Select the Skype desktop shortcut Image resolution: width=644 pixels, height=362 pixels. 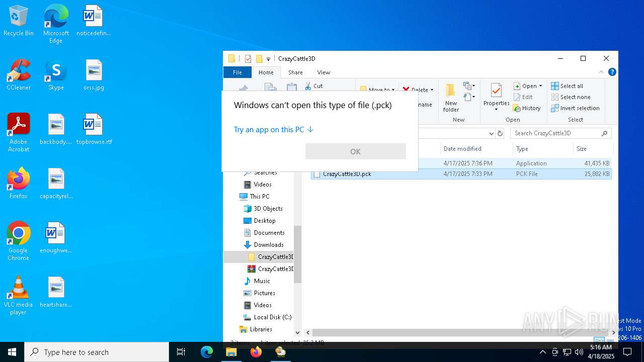pos(56,75)
